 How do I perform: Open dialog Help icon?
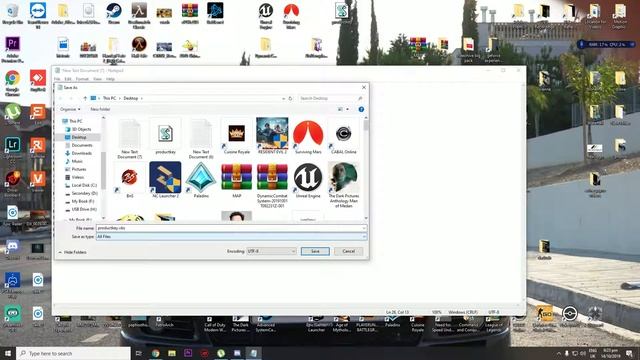pos(361,109)
